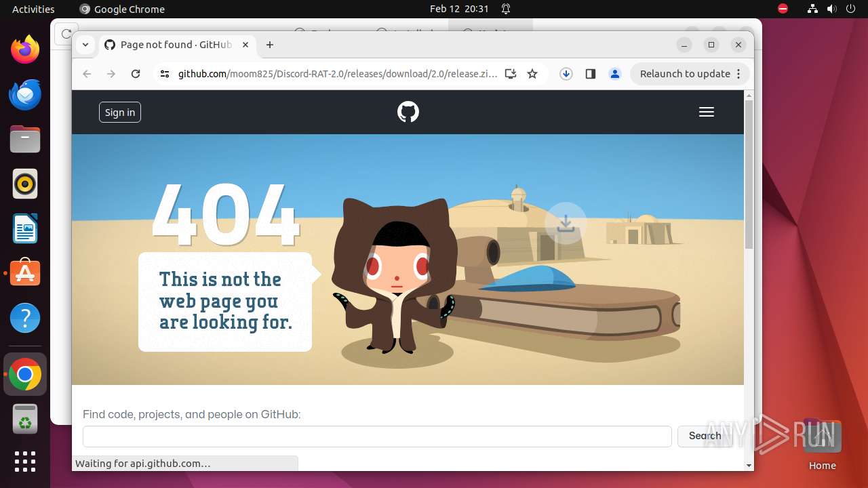
Task: Click the Sign in button
Action: [x=120, y=113]
